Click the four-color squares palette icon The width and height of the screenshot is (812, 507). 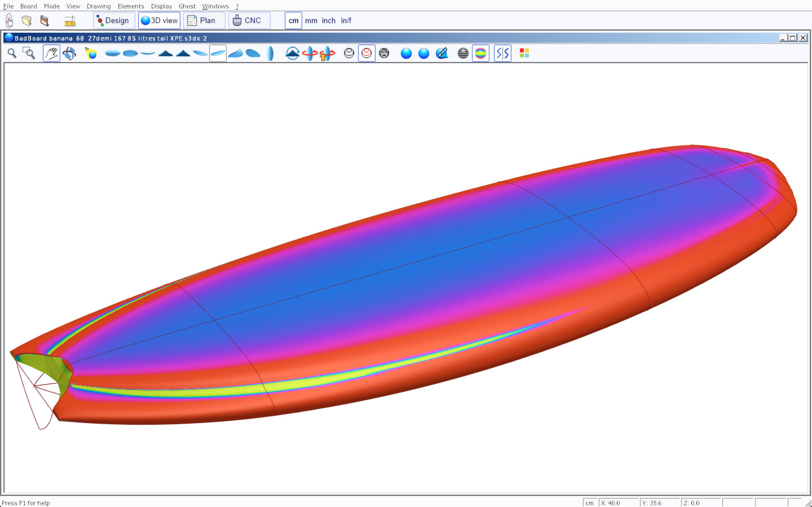524,53
